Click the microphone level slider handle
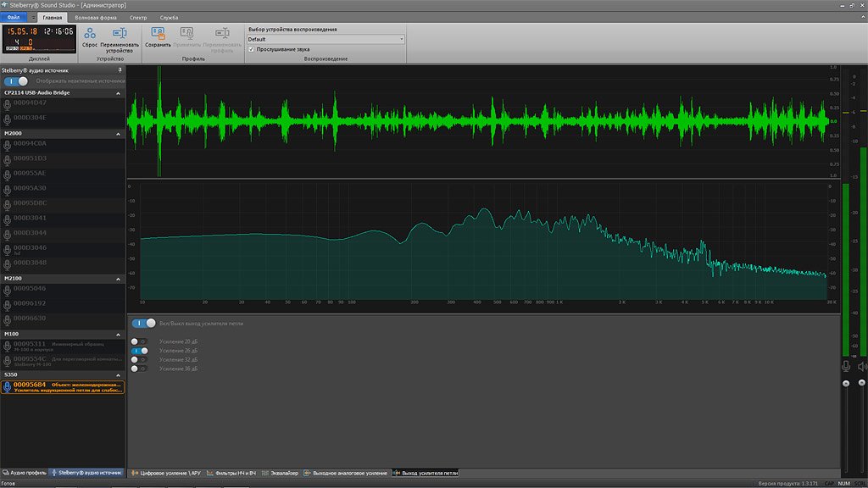 tap(845, 384)
